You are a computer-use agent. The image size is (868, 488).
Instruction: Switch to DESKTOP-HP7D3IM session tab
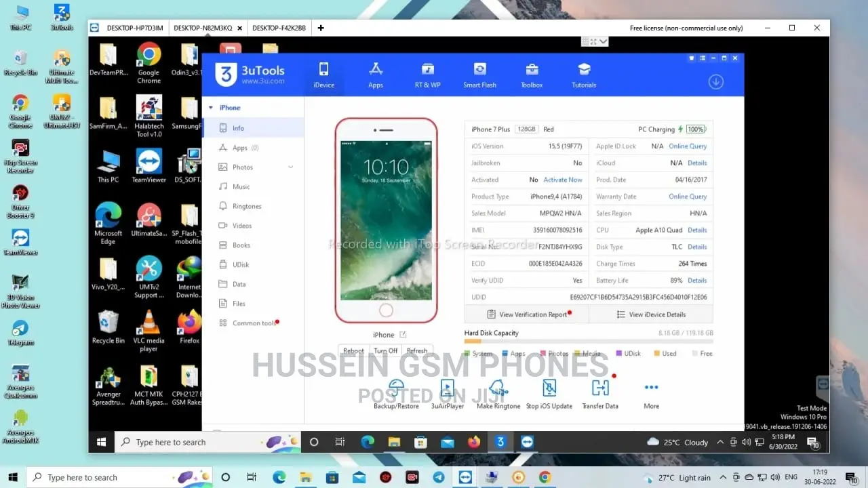pos(135,28)
